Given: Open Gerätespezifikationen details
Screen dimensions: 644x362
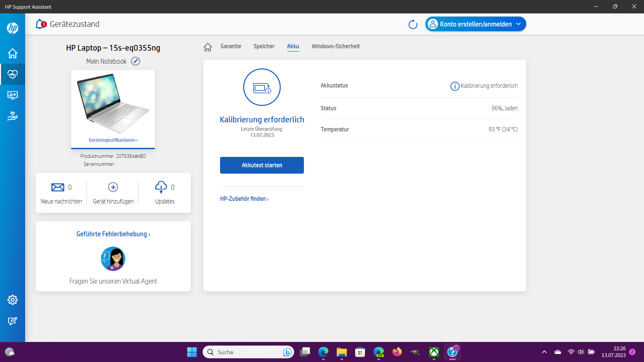Looking at the screenshot, I should (113, 140).
